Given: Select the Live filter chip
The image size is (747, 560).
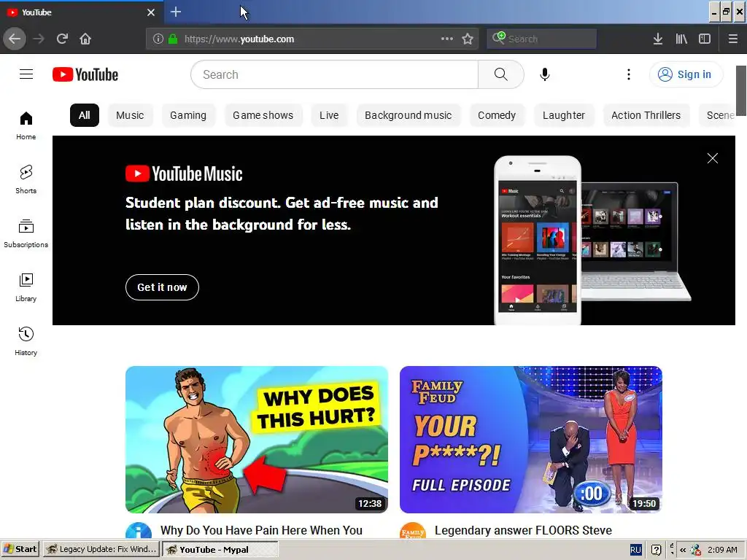Looking at the screenshot, I should [x=329, y=115].
